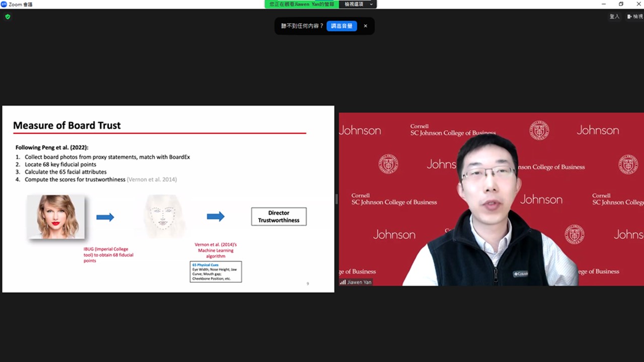Click the text Following Peng et al. (2022):
644x362 pixels.
tap(52, 147)
